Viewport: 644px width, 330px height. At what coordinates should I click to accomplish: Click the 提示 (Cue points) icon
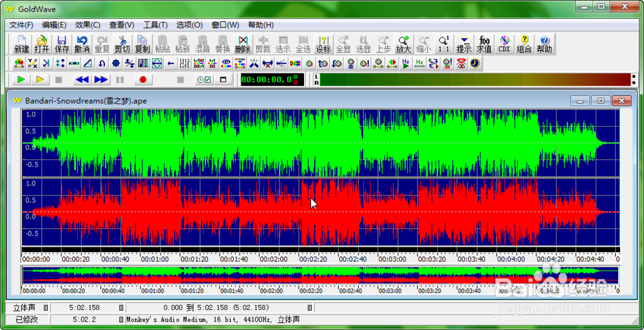[x=464, y=44]
